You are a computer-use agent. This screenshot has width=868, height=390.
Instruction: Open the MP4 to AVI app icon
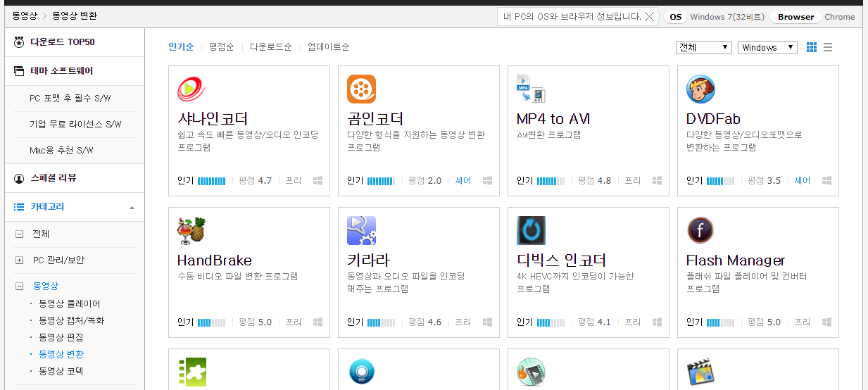[x=531, y=89]
